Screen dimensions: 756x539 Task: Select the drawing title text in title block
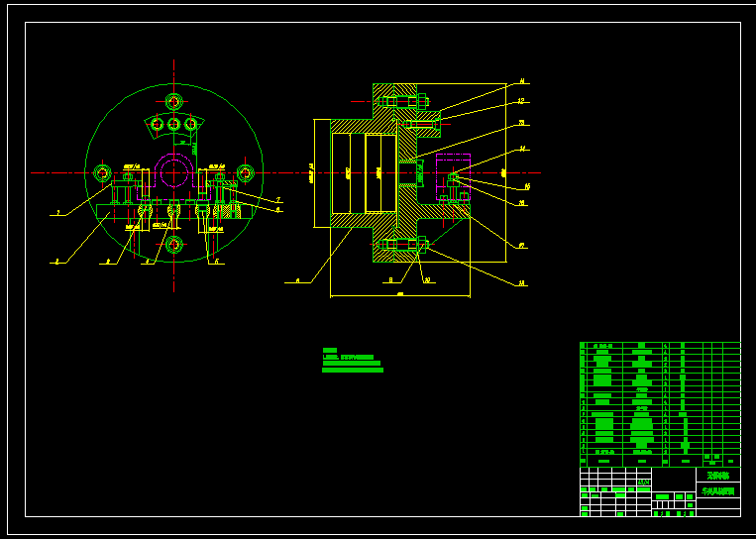tap(718, 489)
